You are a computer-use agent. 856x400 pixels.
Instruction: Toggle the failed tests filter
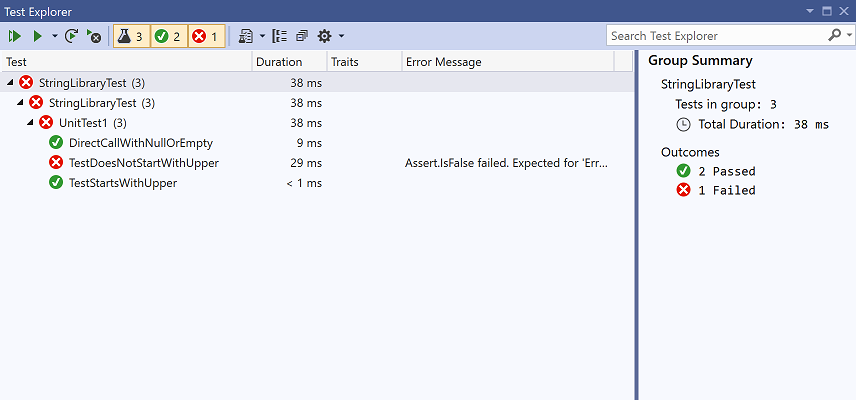pos(205,36)
